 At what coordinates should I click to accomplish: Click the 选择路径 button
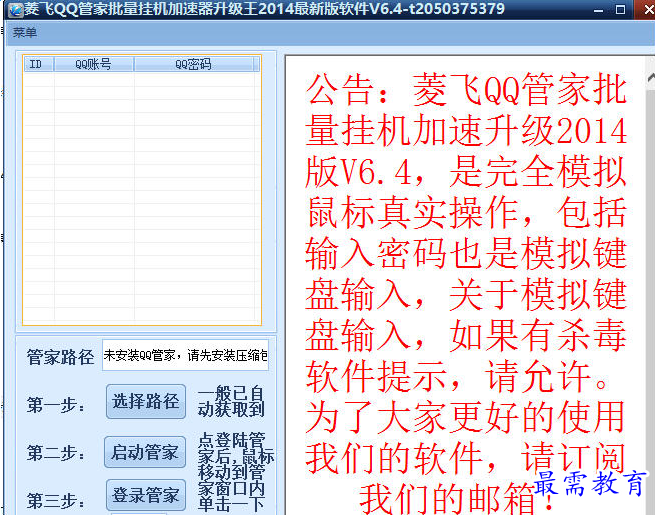pyautogui.click(x=145, y=401)
